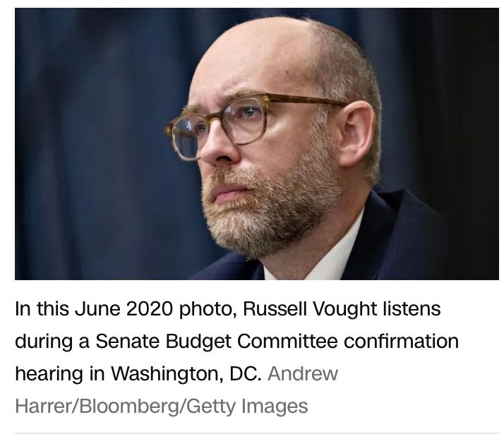Click the text Washington, DC in caption
Viewport: 504px width, 434px height.
click(x=186, y=373)
